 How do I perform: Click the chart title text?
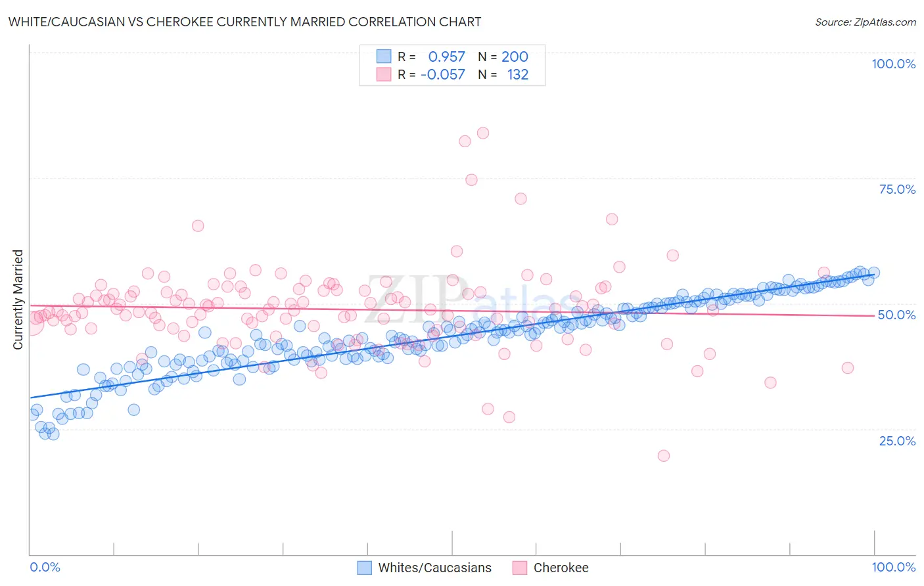click(244, 22)
